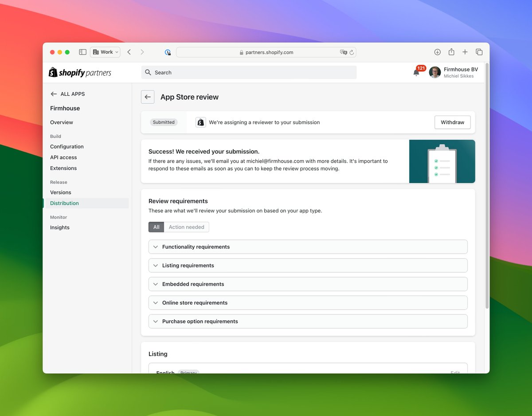Screen dimensions: 532x416
Task: Expand Functionality requirements
Action: (x=308, y=247)
